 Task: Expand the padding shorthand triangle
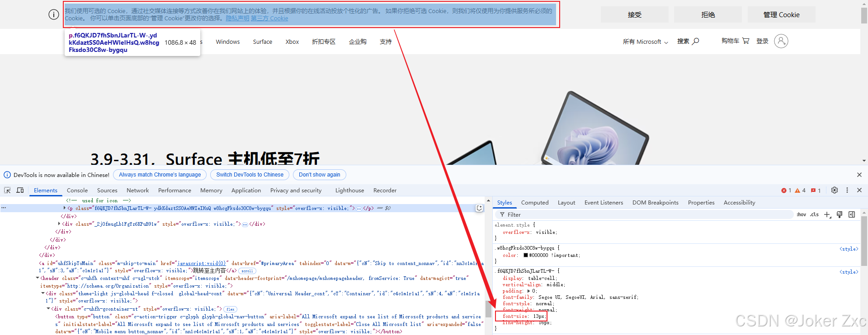528,291
